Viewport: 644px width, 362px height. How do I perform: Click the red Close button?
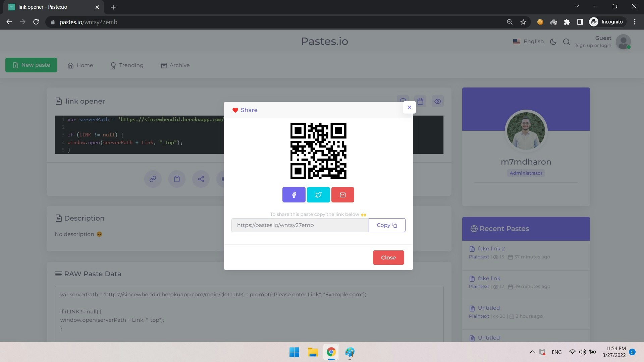(388, 257)
